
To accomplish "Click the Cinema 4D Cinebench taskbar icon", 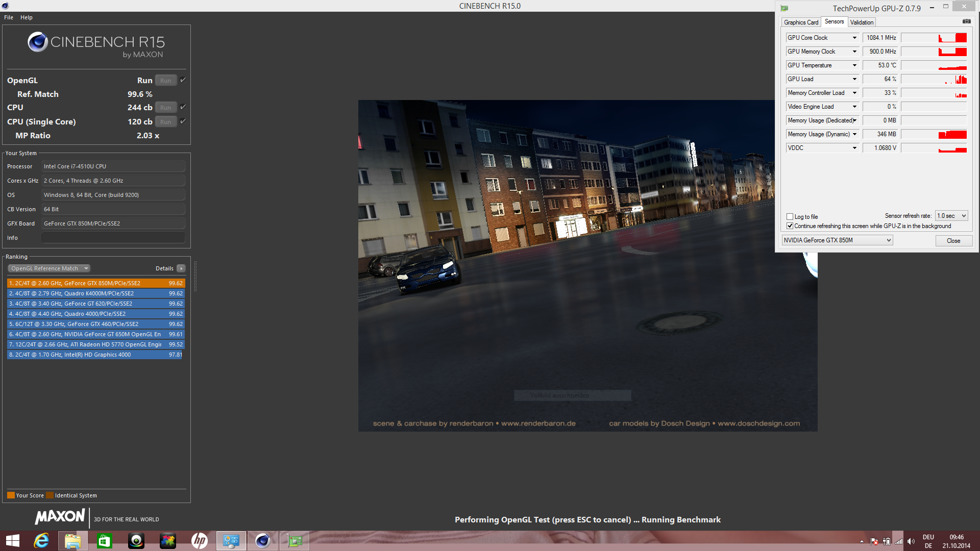I will (262, 540).
